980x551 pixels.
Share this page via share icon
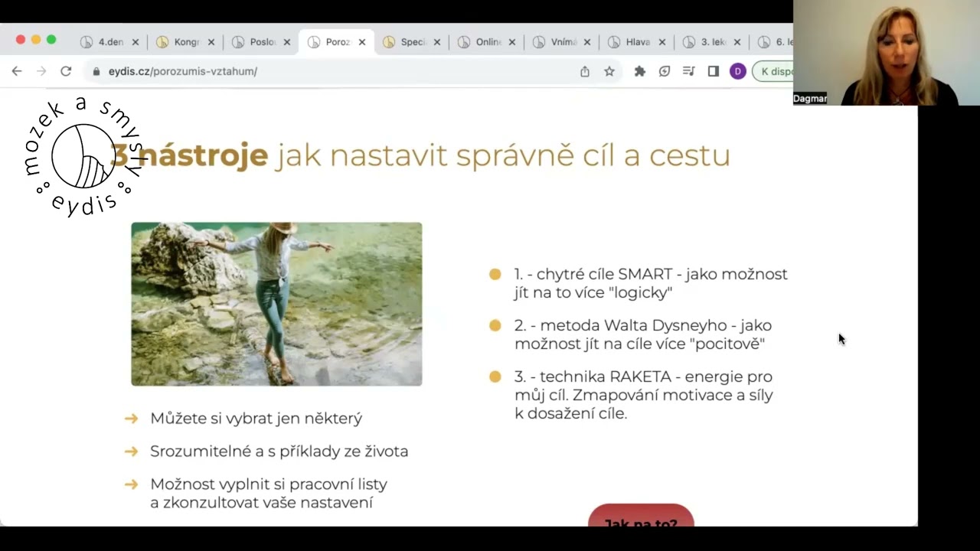tap(585, 71)
